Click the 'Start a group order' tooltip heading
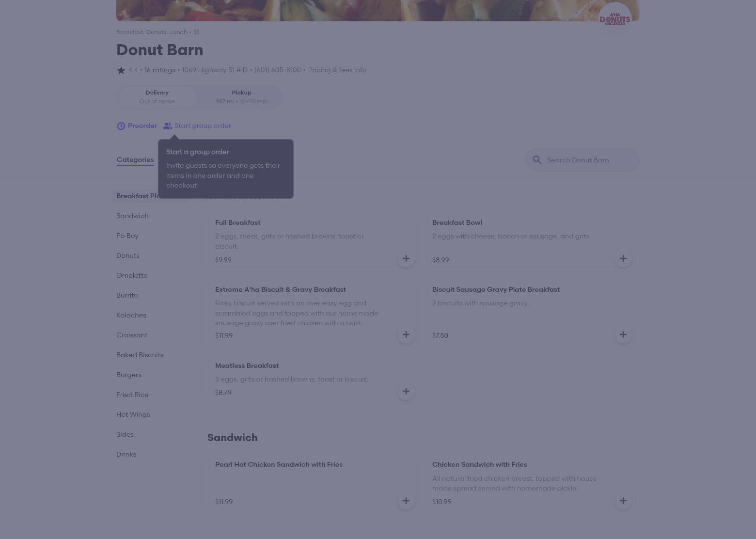Viewport: 756px width, 539px height. (197, 152)
